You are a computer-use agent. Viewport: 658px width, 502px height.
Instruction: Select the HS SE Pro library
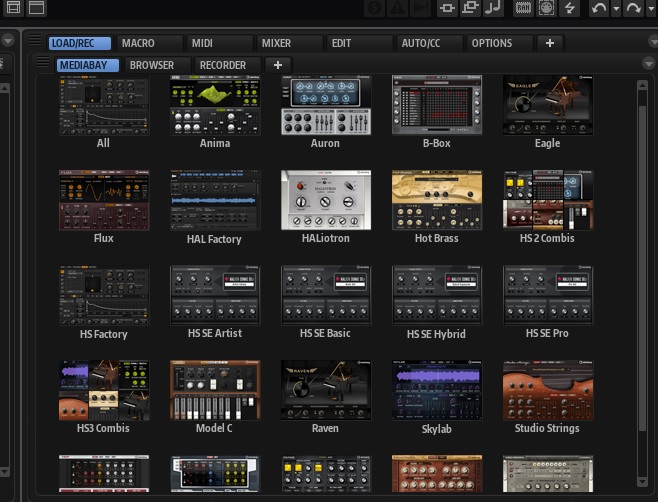point(548,295)
